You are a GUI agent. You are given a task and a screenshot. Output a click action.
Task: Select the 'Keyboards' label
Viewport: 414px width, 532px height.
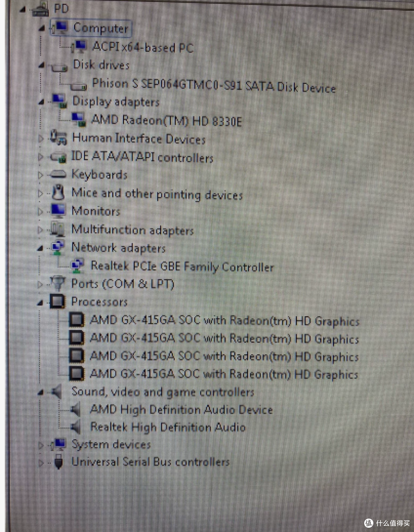pyautogui.click(x=99, y=174)
